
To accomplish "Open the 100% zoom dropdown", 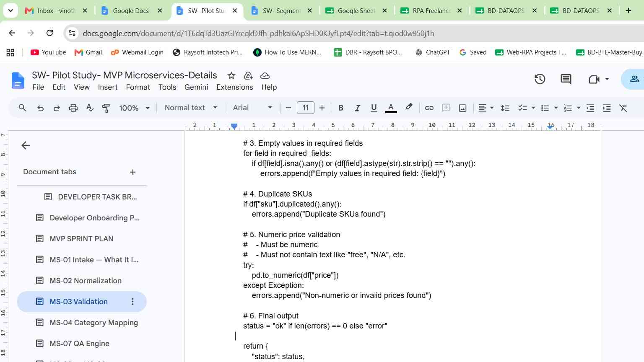I will (x=134, y=108).
